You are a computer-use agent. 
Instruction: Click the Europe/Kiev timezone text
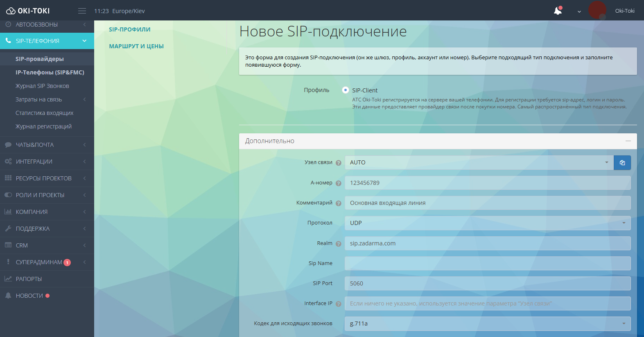[x=129, y=11]
